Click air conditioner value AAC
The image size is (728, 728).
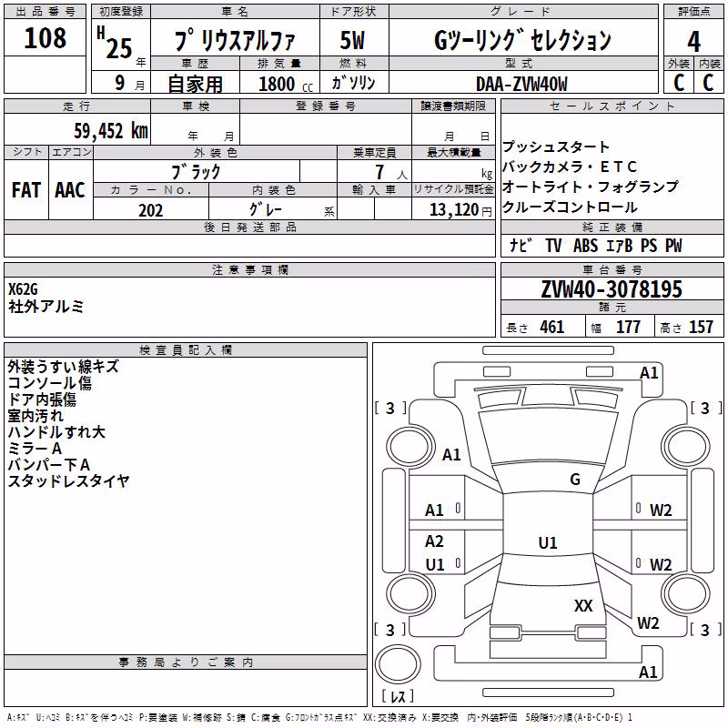pos(70,190)
